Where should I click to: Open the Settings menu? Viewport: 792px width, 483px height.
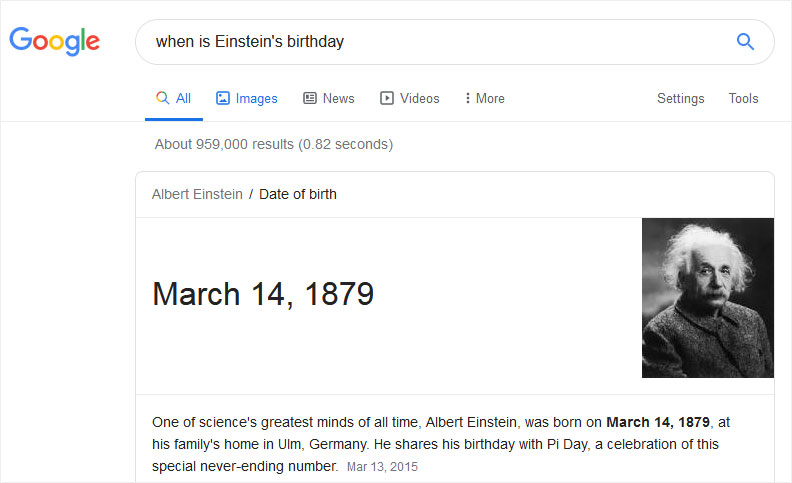pos(680,98)
